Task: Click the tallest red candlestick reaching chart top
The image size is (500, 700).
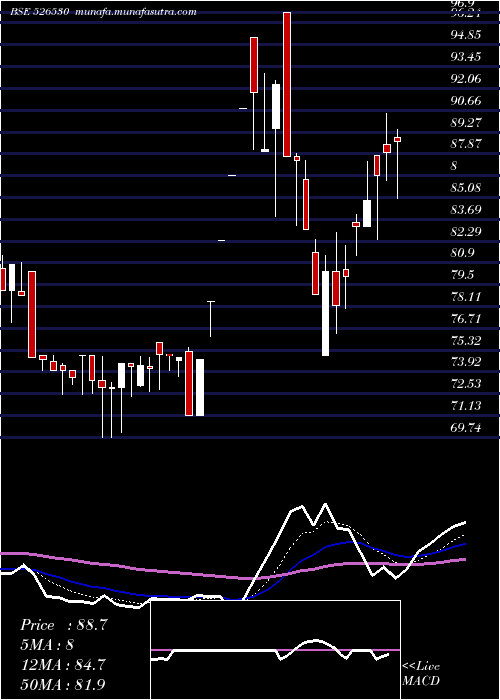Action: pos(287,84)
